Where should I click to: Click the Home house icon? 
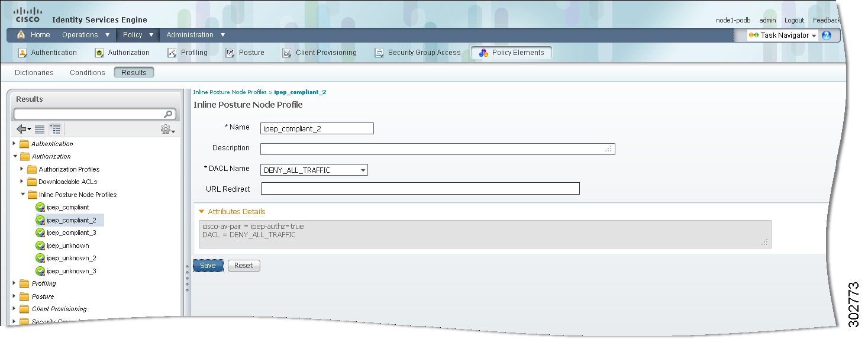tap(21, 35)
